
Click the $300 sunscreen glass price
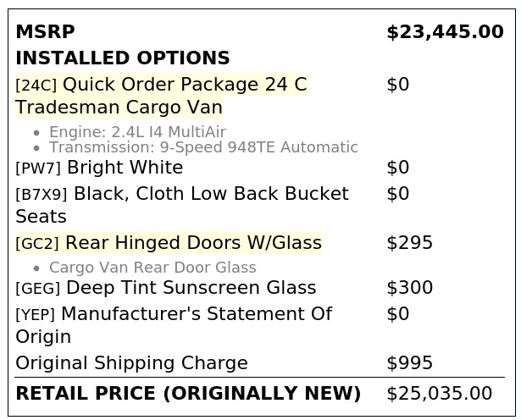coord(410,288)
